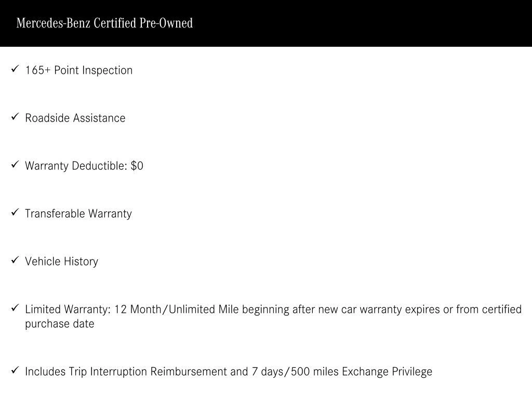Select the checkmark beside Vehicle History
Screen dimensions: 532x399
click(x=15, y=260)
